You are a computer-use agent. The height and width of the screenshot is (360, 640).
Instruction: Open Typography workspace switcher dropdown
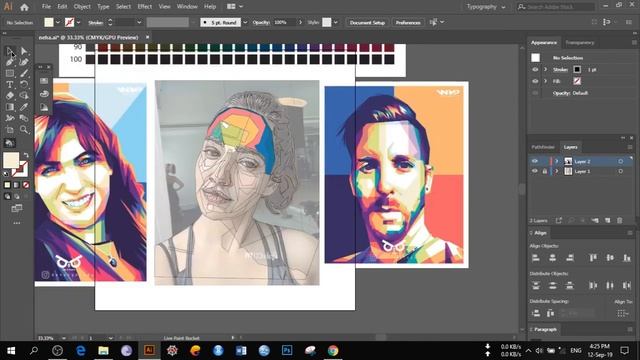pyautogui.click(x=486, y=7)
